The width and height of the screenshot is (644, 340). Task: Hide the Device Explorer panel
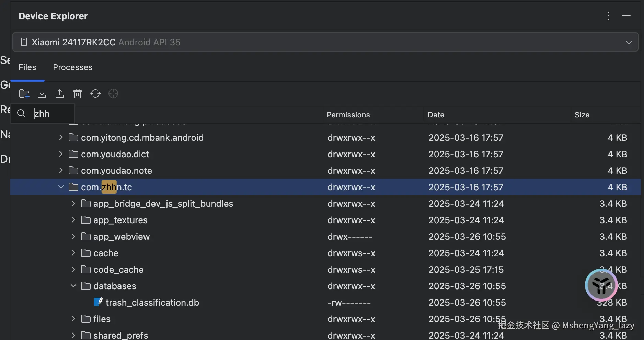(626, 16)
